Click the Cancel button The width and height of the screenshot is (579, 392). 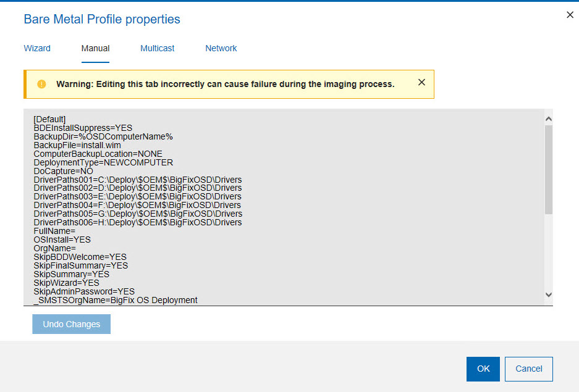528,369
